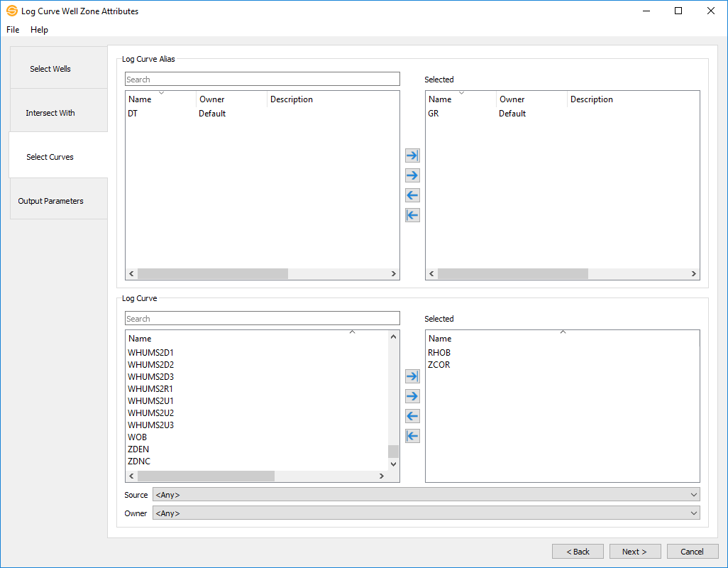This screenshot has height=568, width=728.
Task: Sort Log Curve Alias list by Name
Action: click(160, 99)
